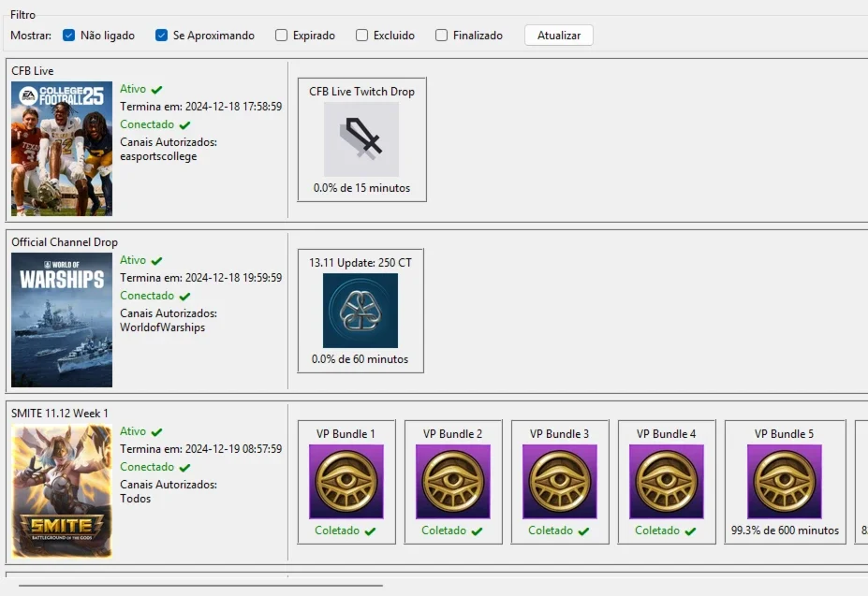Click the Filtro group label
Viewport: 868px width, 596px height.
(x=22, y=15)
